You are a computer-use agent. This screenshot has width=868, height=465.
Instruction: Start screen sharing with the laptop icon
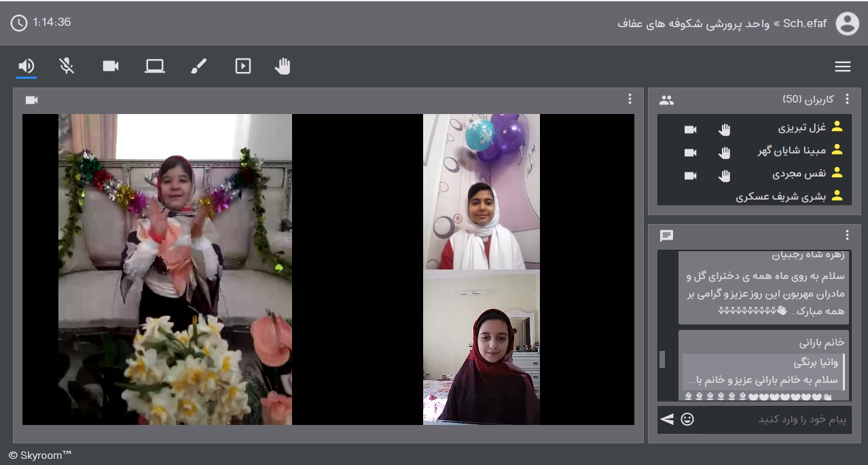155,66
